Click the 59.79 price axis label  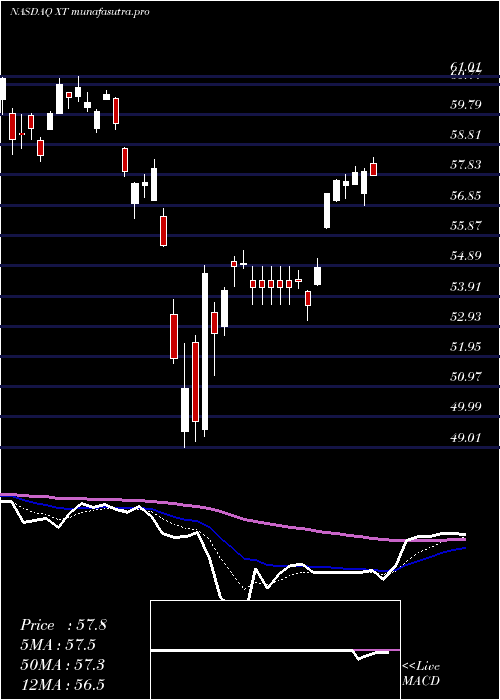pyautogui.click(x=466, y=105)
